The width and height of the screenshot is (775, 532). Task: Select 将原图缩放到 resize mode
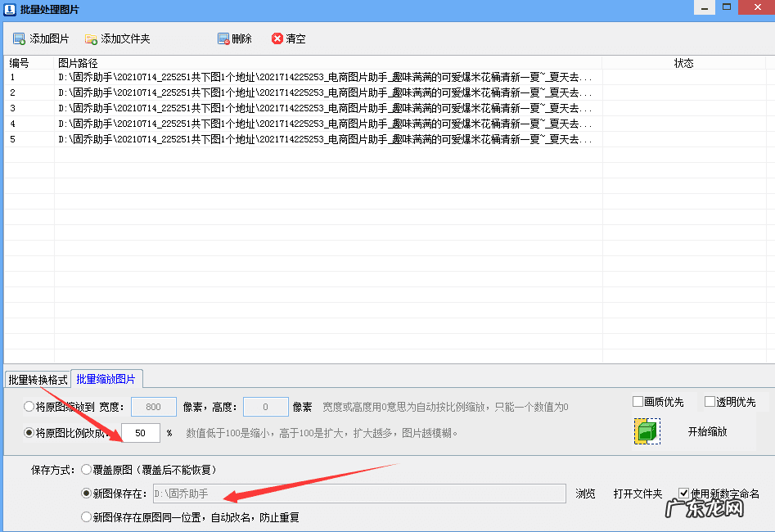coord(28,406)
